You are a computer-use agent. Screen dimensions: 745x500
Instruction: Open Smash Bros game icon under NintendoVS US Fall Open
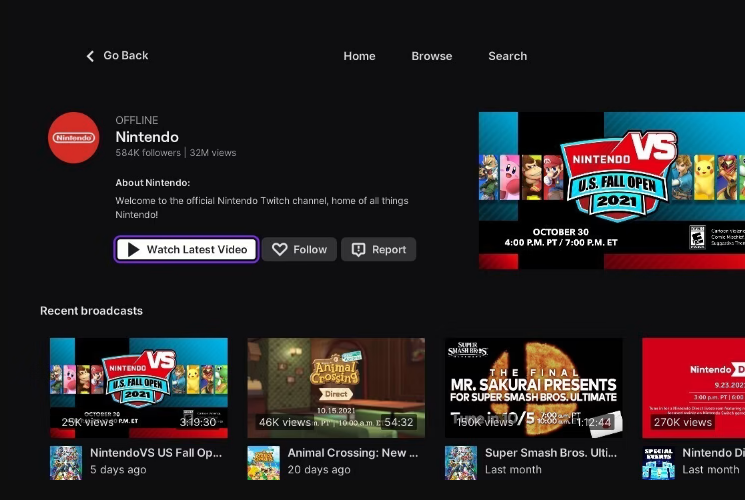pos(66,462)
